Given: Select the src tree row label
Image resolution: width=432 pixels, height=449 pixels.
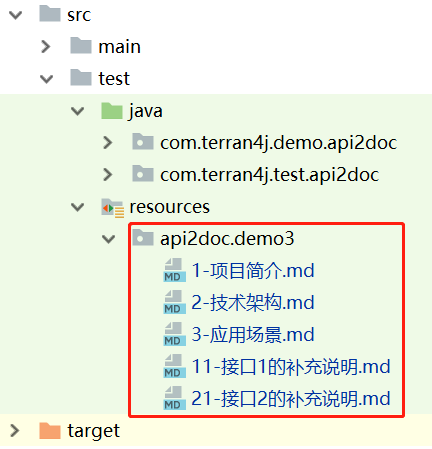Looking at the screenshot, I should point(79,15).
